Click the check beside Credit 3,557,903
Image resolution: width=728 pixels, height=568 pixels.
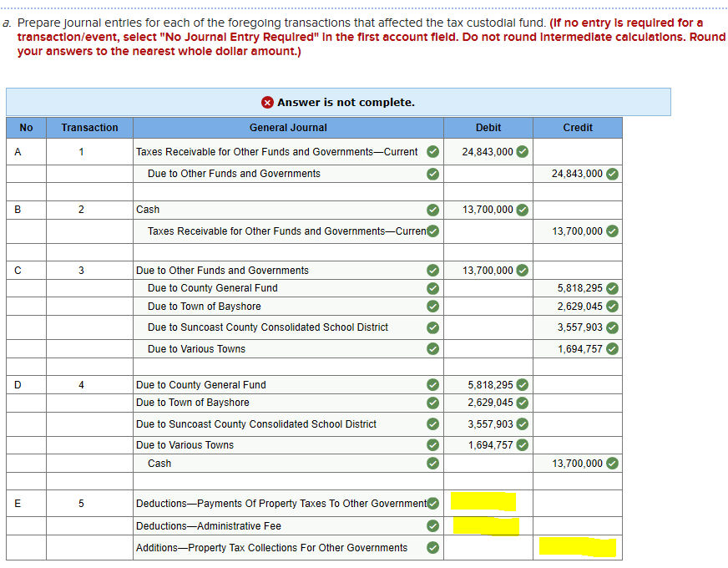pos(613,327)
